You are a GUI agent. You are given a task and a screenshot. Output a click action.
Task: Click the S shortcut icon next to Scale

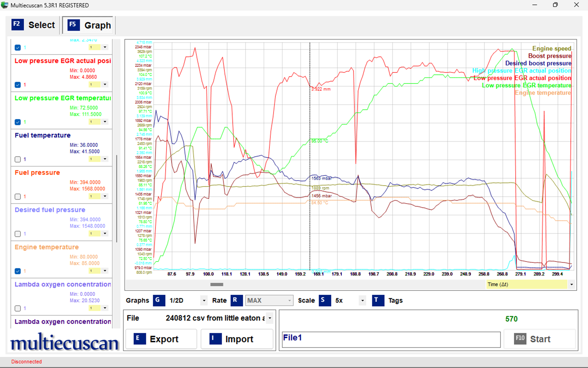click(325, 300)
